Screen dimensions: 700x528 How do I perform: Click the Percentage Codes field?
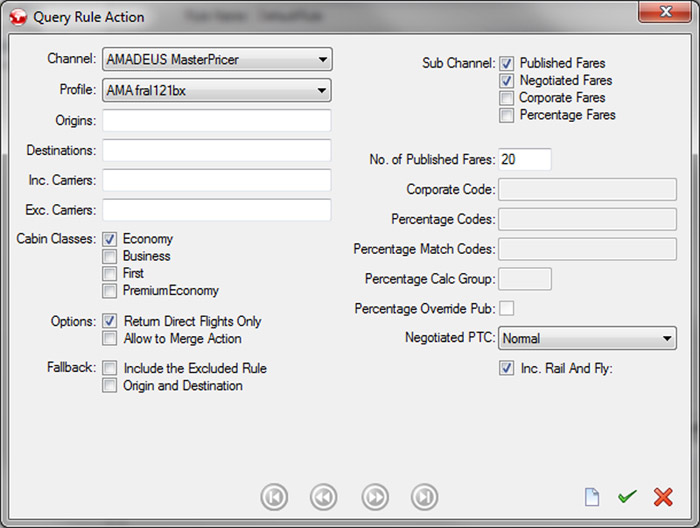(x=587, y=219)
